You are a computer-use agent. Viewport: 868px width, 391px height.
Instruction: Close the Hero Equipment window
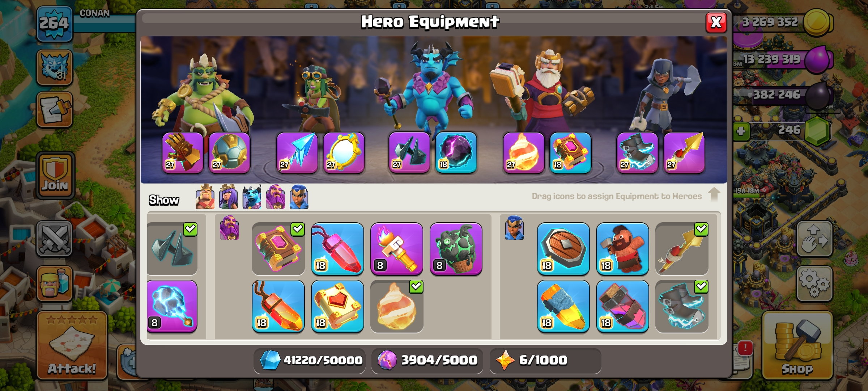716,22
